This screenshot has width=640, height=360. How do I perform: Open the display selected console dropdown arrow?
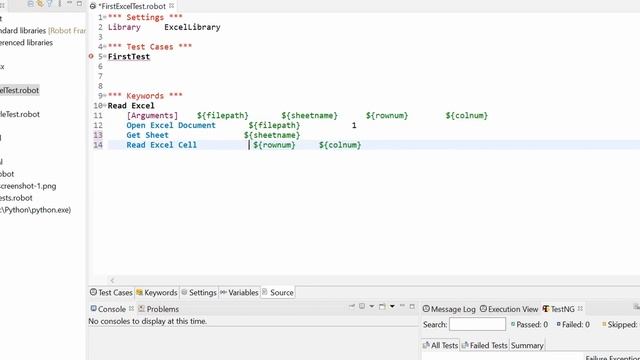pyautogui.click(x=372, y=306)
